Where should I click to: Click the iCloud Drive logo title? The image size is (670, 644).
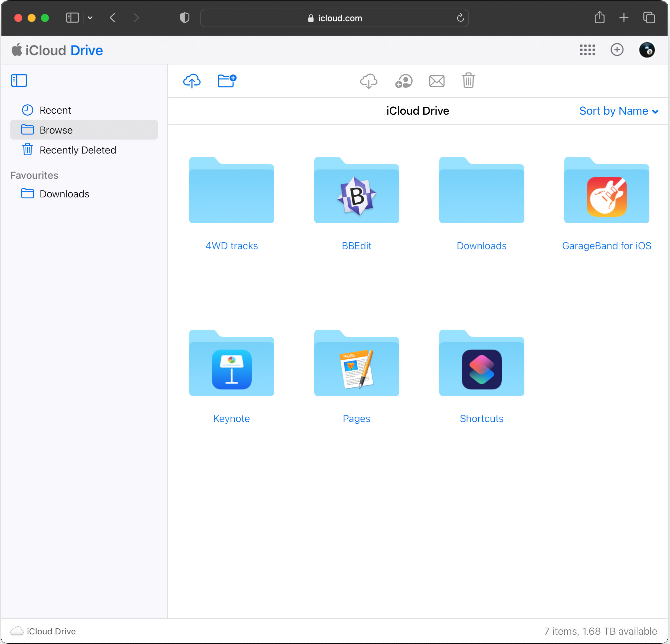coord(57,50)
